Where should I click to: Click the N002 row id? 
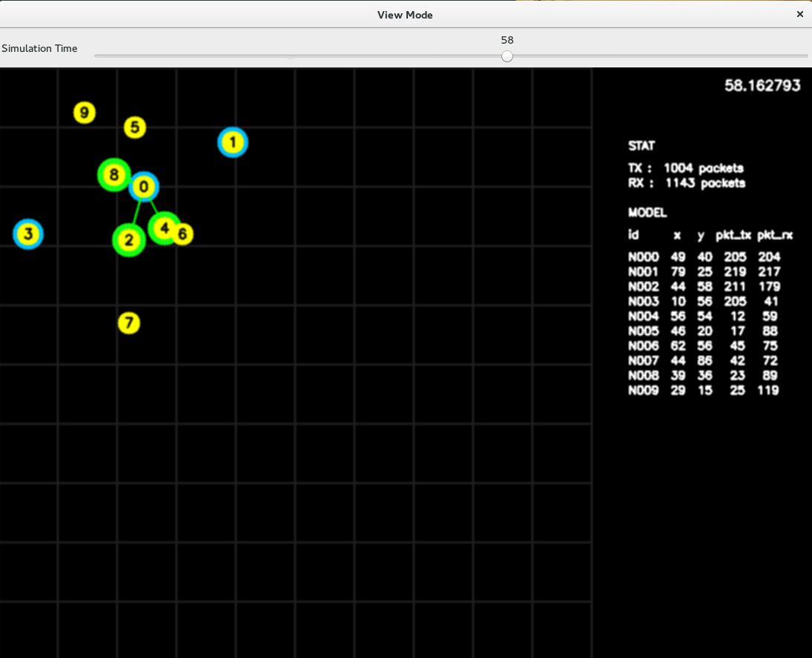point(643,287)
